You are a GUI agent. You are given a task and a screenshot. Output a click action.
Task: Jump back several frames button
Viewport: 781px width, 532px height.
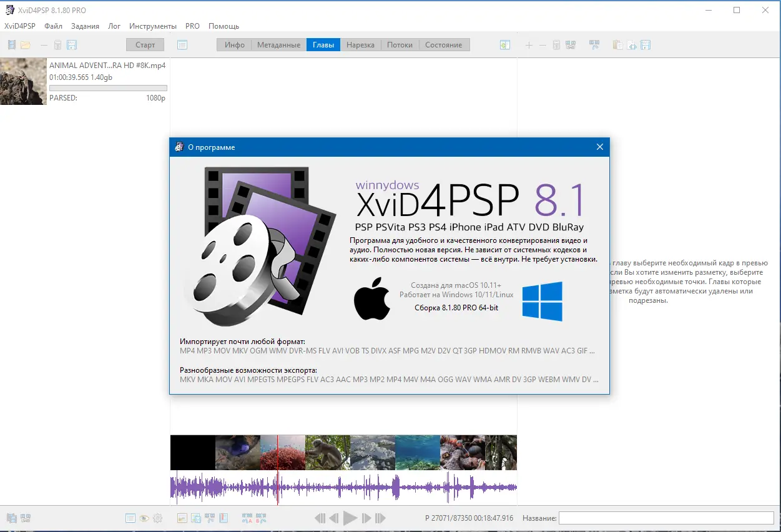click(x=320, y=518)
